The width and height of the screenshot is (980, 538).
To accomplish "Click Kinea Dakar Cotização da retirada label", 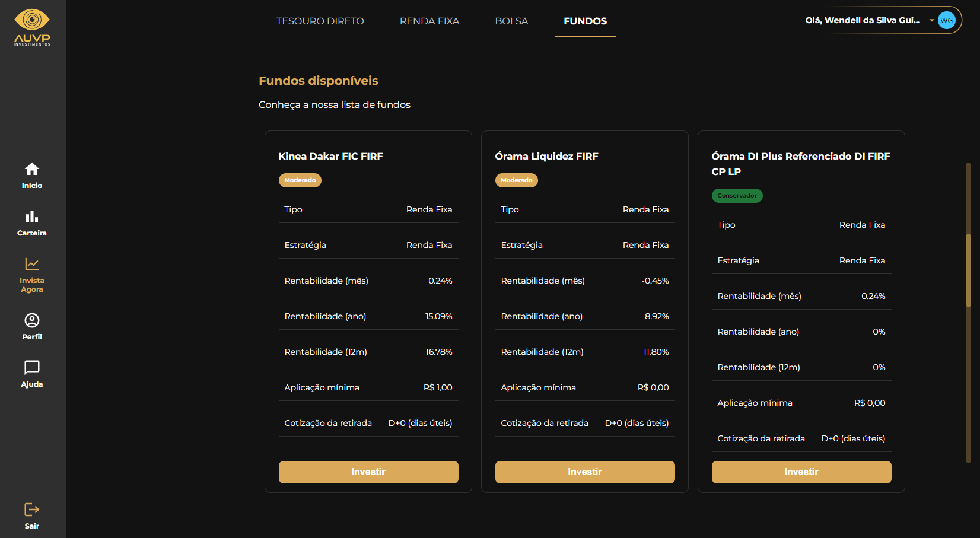I will 328,423.
